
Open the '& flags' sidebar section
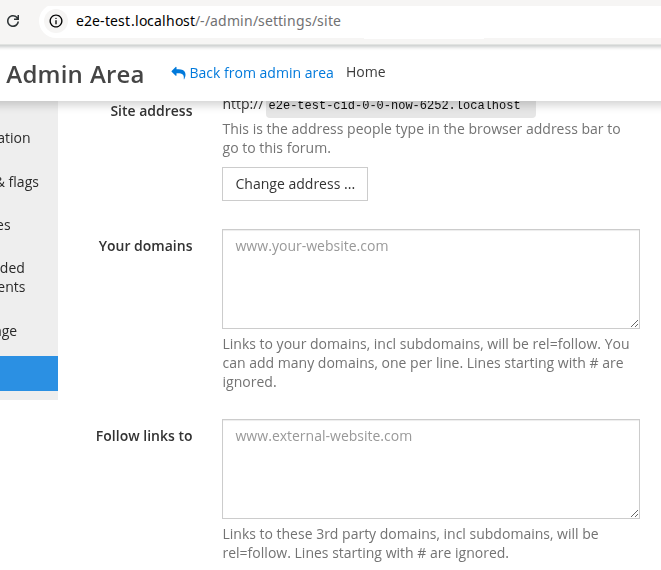click(19, 182)
